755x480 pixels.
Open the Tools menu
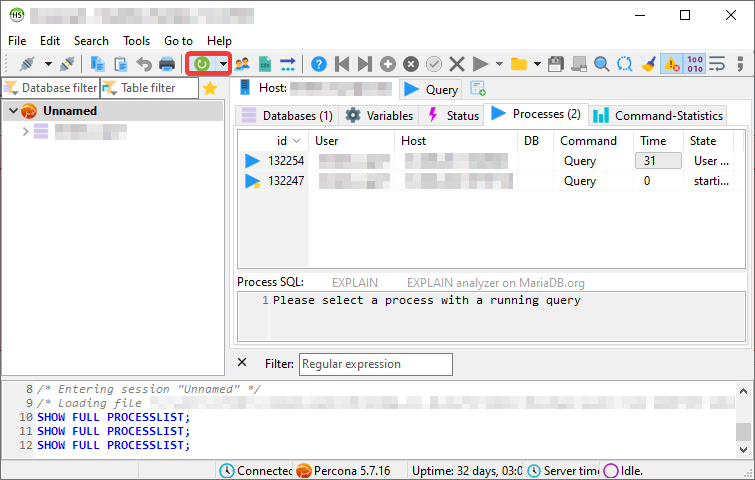(136, 40)
